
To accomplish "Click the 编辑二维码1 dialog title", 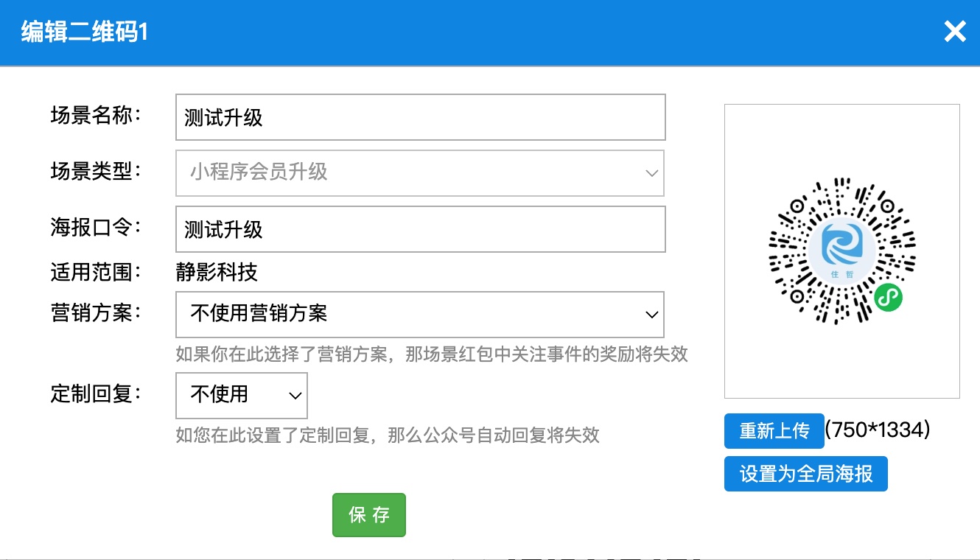I will [85, 32].
